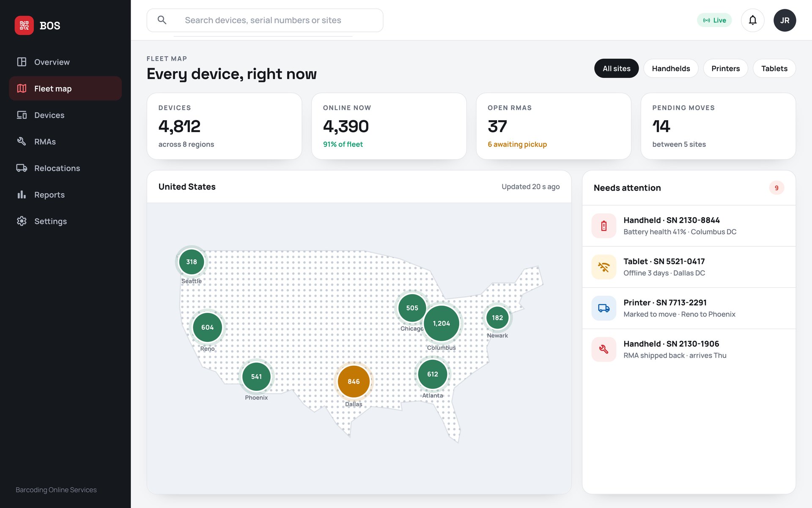
Task: Click the Needs attention count badge 9
Action: tap(776, 188)
